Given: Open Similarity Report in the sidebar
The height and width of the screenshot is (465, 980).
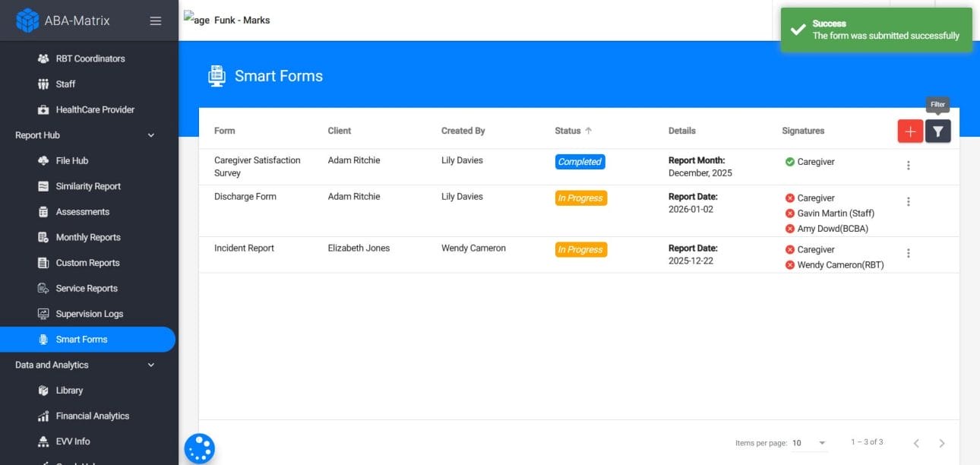Looking at the screenshot, I should coord(88,186).
